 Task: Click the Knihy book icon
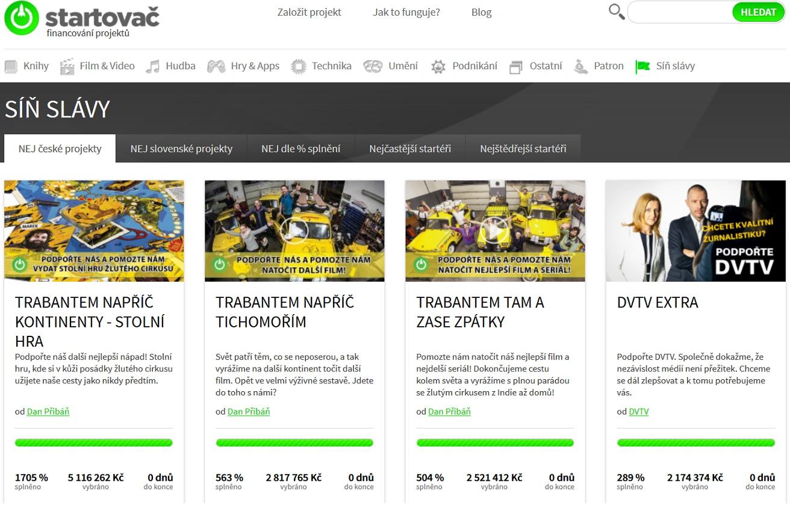point(11,66)
